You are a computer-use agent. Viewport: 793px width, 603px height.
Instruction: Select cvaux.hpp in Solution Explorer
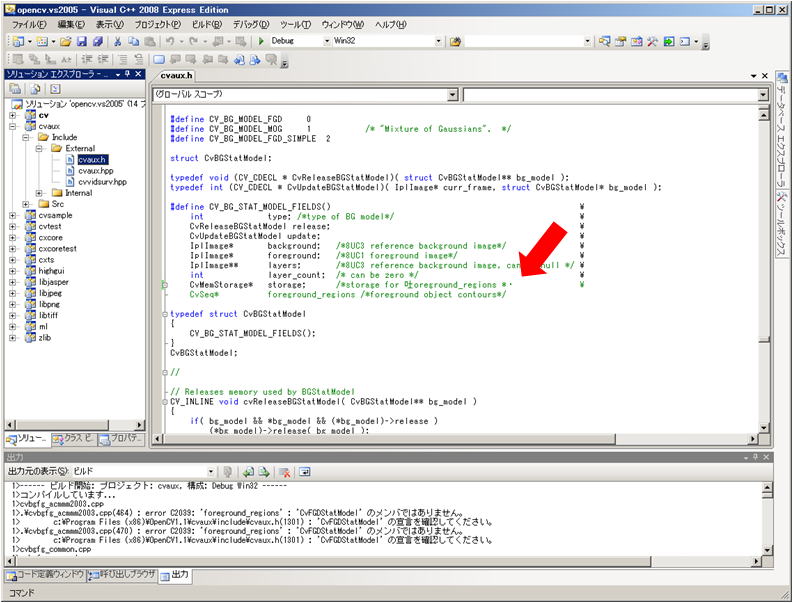(x=96, y=171)
